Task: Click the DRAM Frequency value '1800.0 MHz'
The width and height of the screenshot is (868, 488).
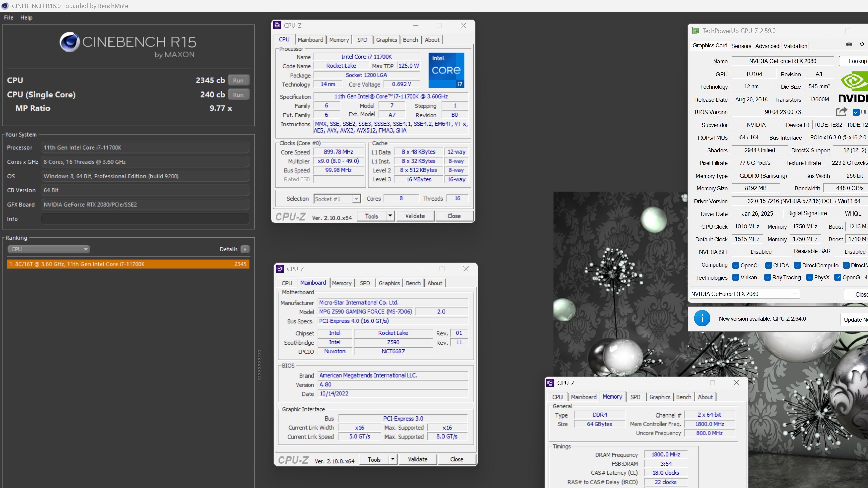Action: [666, 454]
